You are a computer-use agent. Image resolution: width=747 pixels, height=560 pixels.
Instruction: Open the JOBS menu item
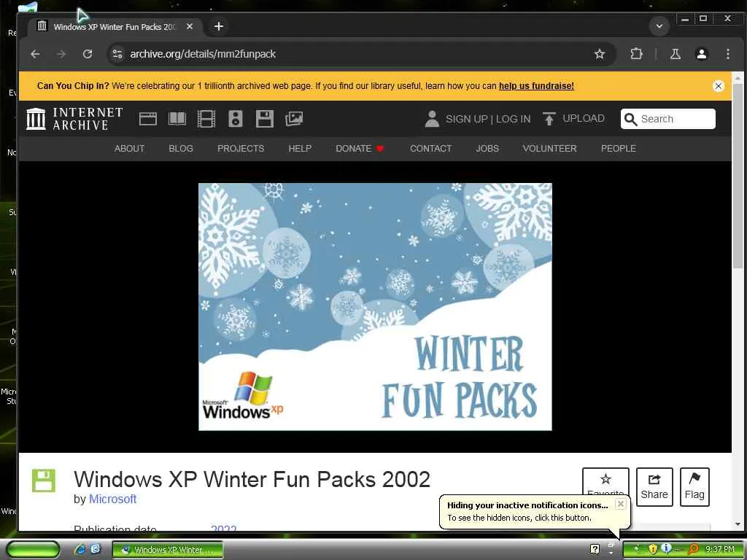[487, 149]
